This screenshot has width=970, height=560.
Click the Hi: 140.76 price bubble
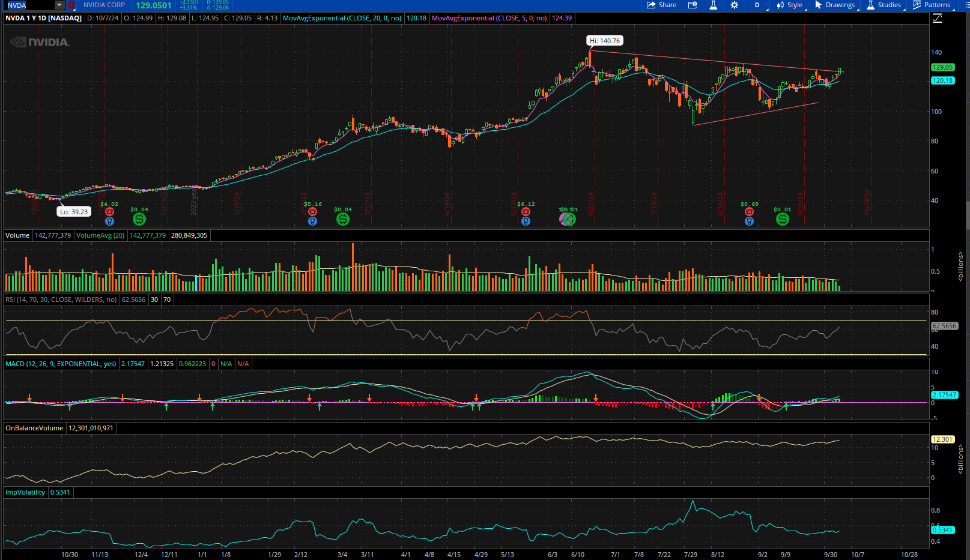click(x=605, y=41)
